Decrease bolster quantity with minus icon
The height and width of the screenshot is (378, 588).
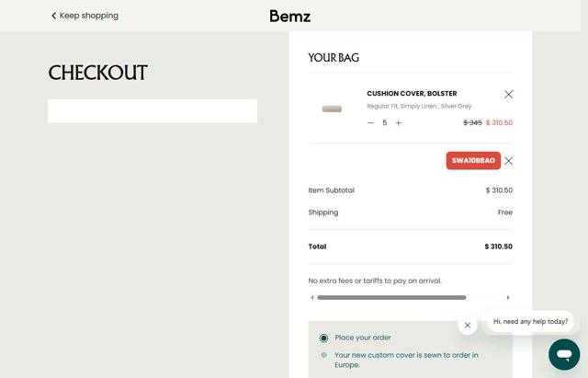pyautogui.click(x=371, y=123)
